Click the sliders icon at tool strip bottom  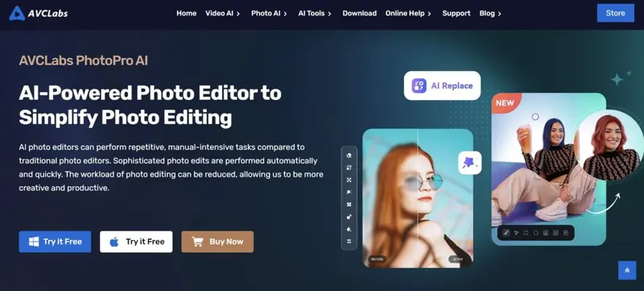[x=349, y=242]
